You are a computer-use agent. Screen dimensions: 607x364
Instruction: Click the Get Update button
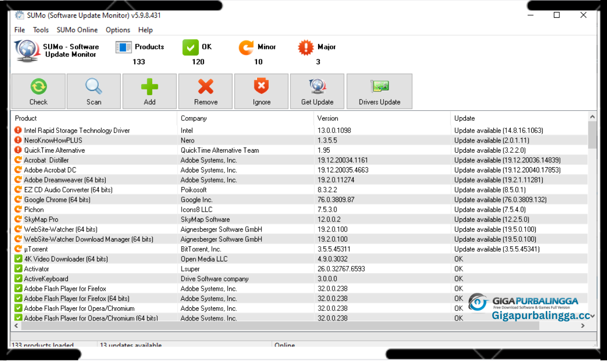pyautogui.click(x=317, y=92)
